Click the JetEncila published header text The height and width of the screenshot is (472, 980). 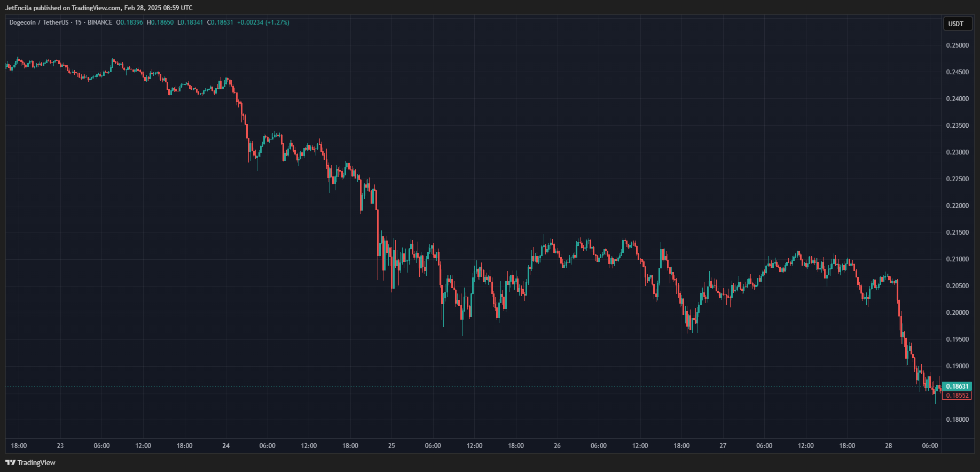click(x=99, y=8)
